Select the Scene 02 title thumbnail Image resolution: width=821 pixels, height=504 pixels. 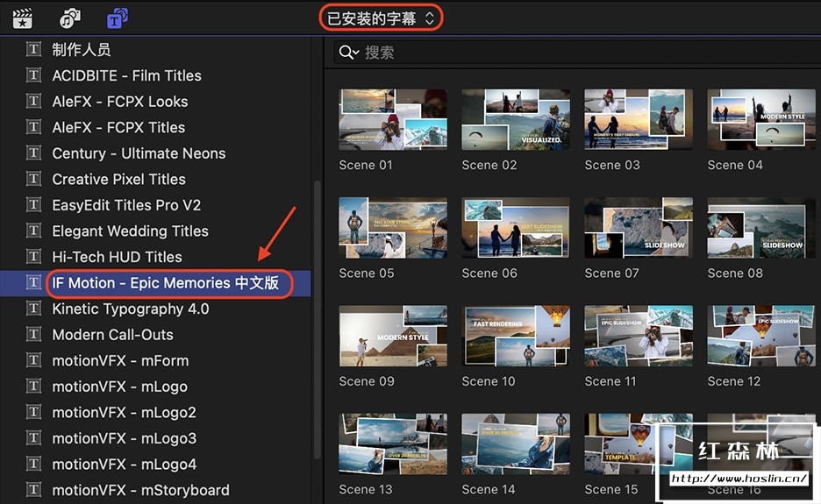516,119
